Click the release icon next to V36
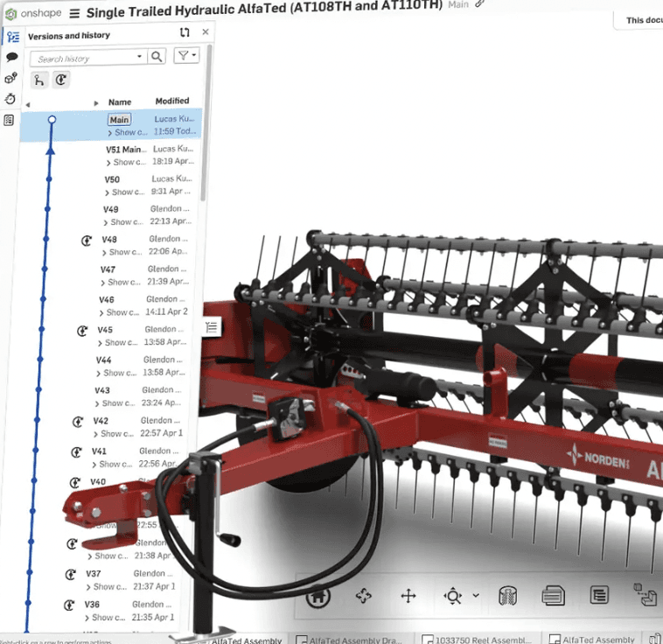The height and width of the screenshot is (644, 663). point(69,605)
